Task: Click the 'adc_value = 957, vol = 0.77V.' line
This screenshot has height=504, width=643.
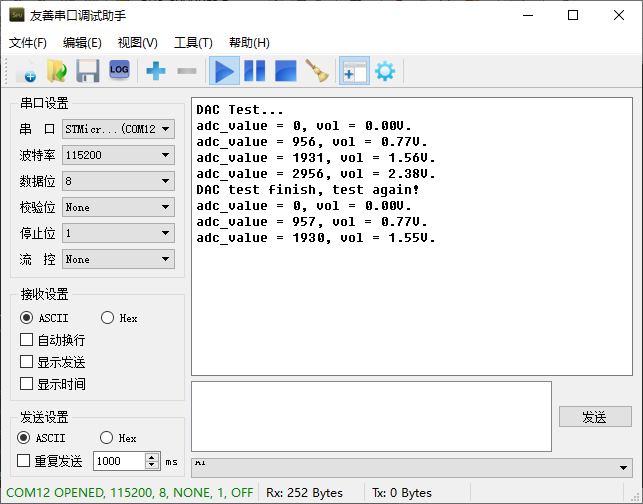Action: pos(312,221)
